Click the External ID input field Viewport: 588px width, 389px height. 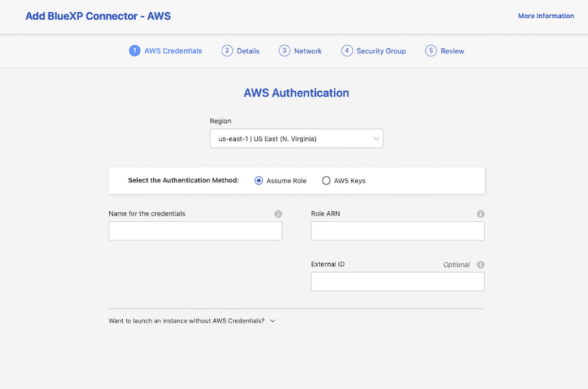(x=397, y=281)
